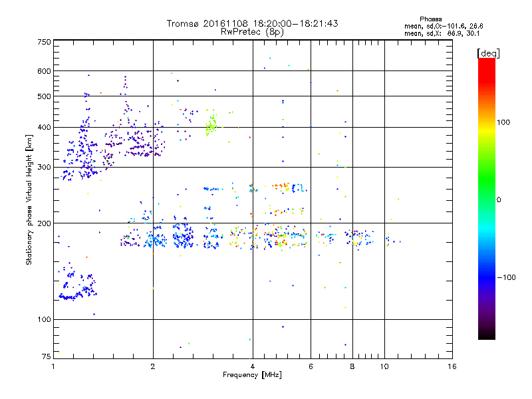Click the y-axis tick label '75'
The width and height of the screenshot is (532, 399).
coord(47,356)
